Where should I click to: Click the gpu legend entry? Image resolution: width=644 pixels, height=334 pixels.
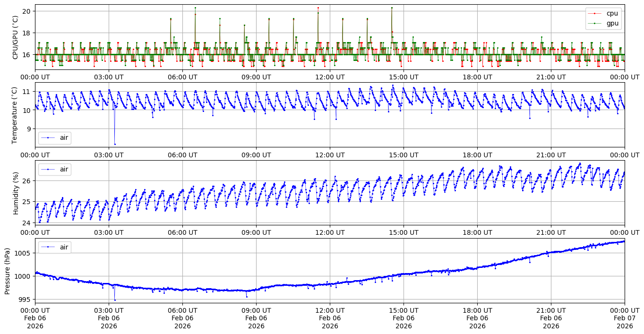pyautogui.click(x=612, y=23)
